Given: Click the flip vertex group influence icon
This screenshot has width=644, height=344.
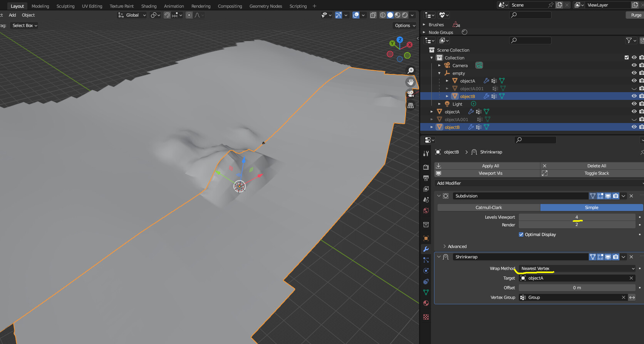Looking at the screenshot, I should coord(632,297).
